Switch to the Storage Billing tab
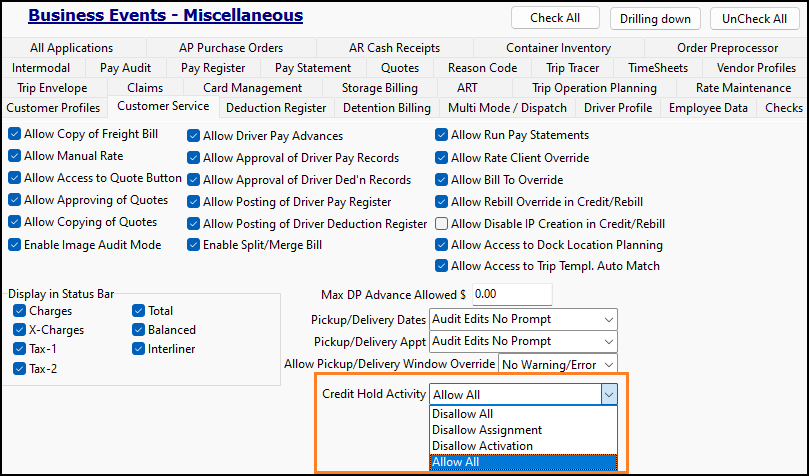This screenshot has height=476, width=809. pos(380,88)
